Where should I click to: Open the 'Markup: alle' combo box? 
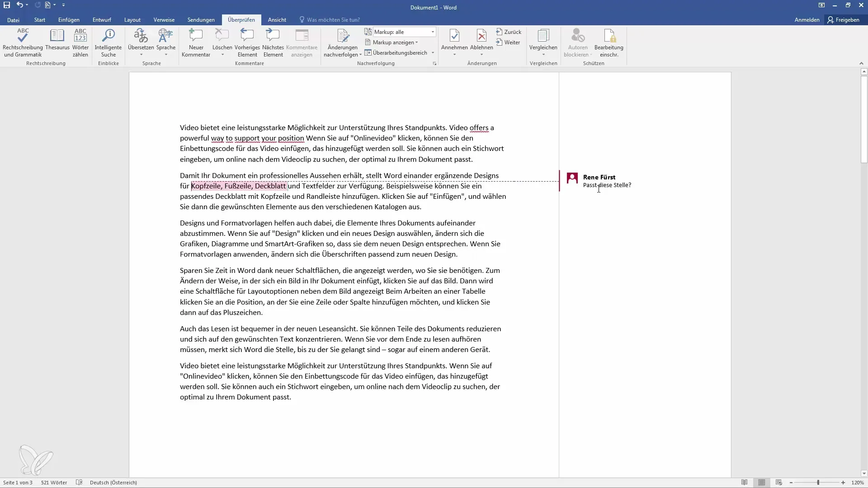tap(404, 32)
